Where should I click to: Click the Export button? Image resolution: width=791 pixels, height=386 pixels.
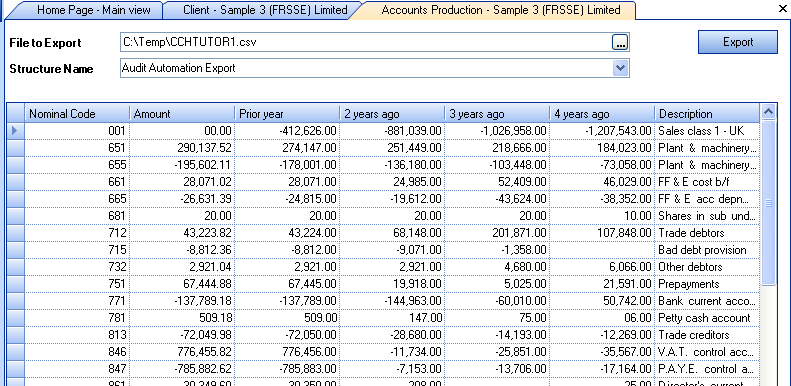pos(738,42)
